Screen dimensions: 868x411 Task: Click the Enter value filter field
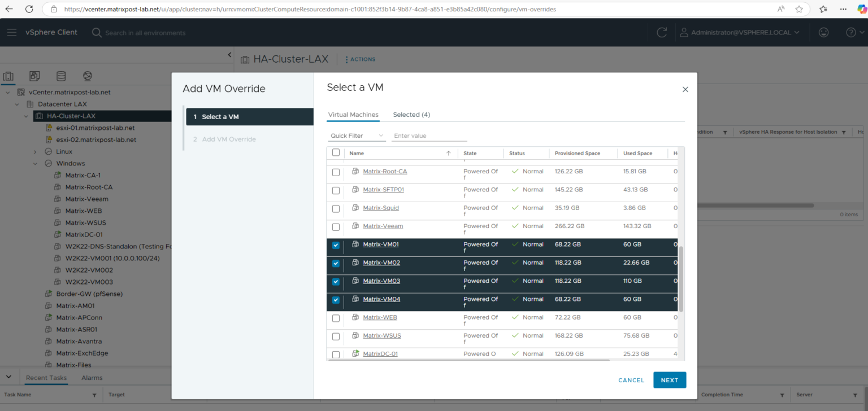pyautogui.click(x=429, y=135)
